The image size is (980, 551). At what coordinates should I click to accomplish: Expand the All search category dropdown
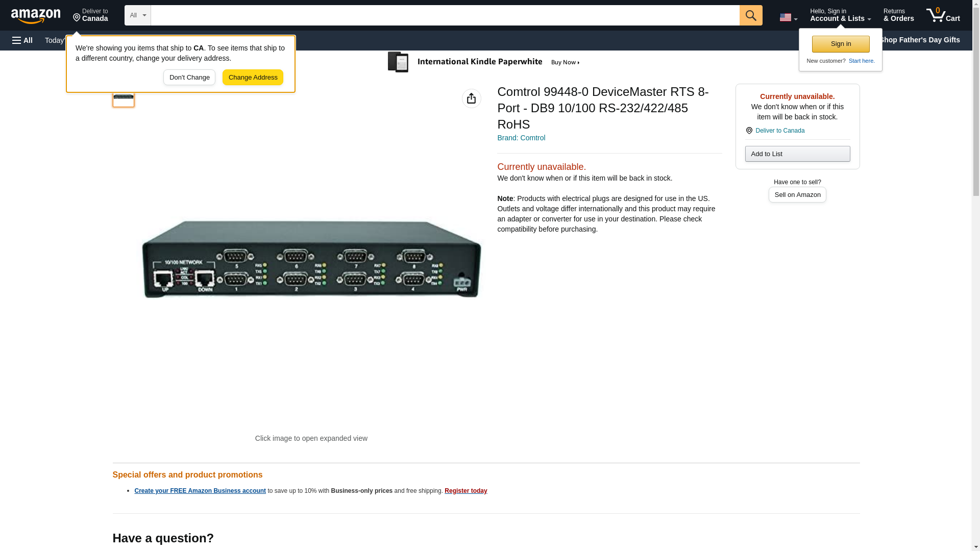[x=137, y=15]
